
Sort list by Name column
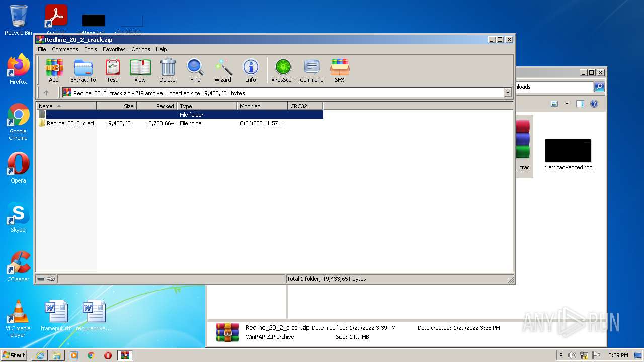(x=66, y=106)
